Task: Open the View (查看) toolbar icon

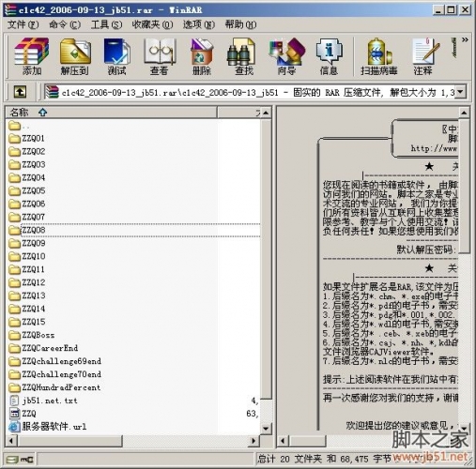Action: pyautogui.click(x=160, y=56)
